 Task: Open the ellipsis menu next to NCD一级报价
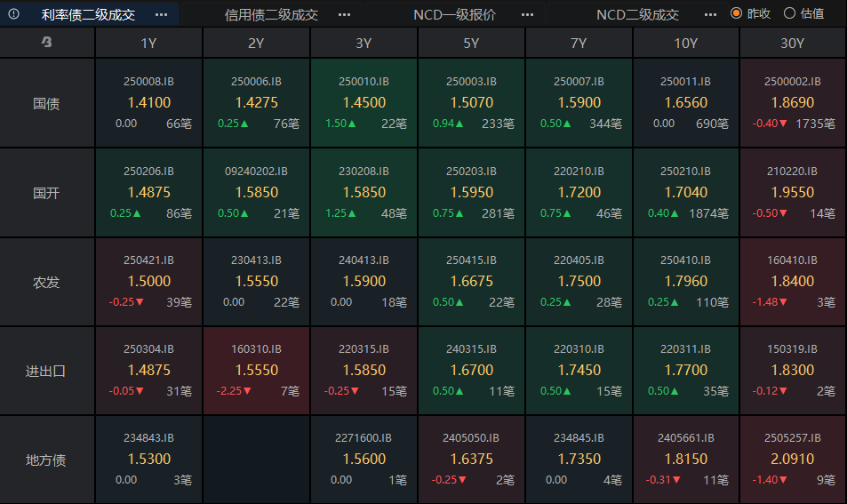click(x=527, y=14)
